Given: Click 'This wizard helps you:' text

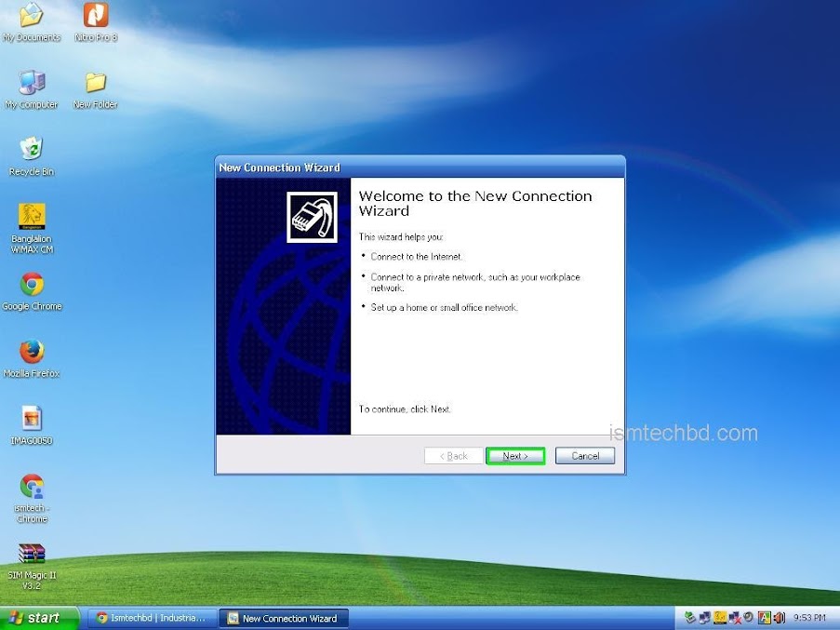Looking at the screenshot, I should 401,236.
